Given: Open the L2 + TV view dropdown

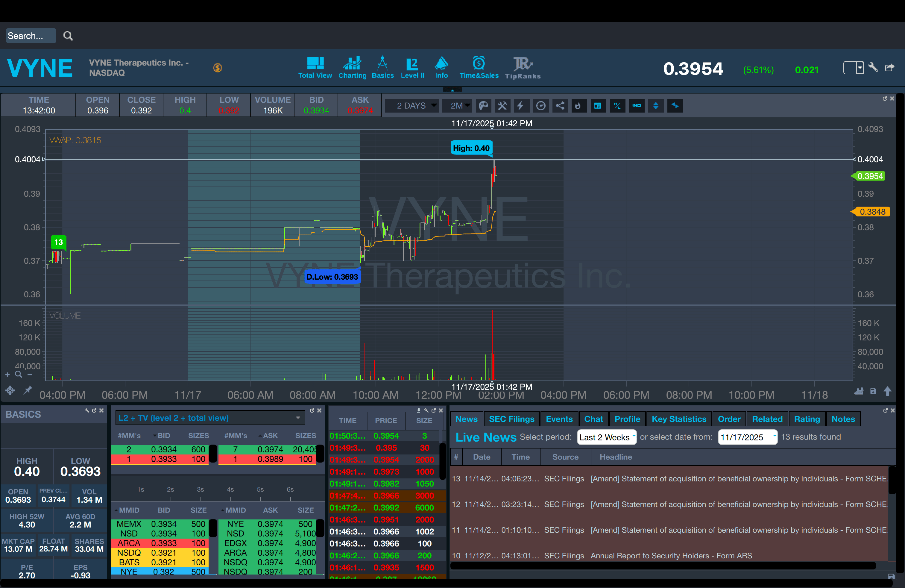Looking at the screenshot, I should pyautogui.click(x=210, y=418).
